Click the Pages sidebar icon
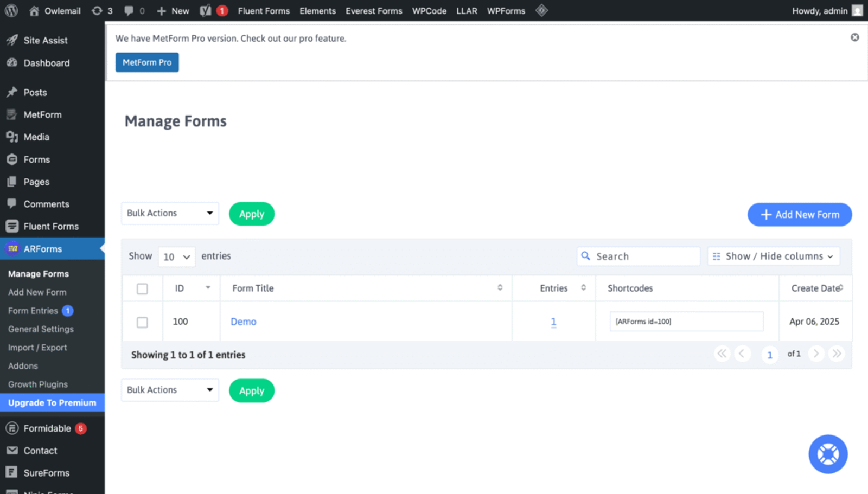 pyautogui.click(x=12, y=182)
